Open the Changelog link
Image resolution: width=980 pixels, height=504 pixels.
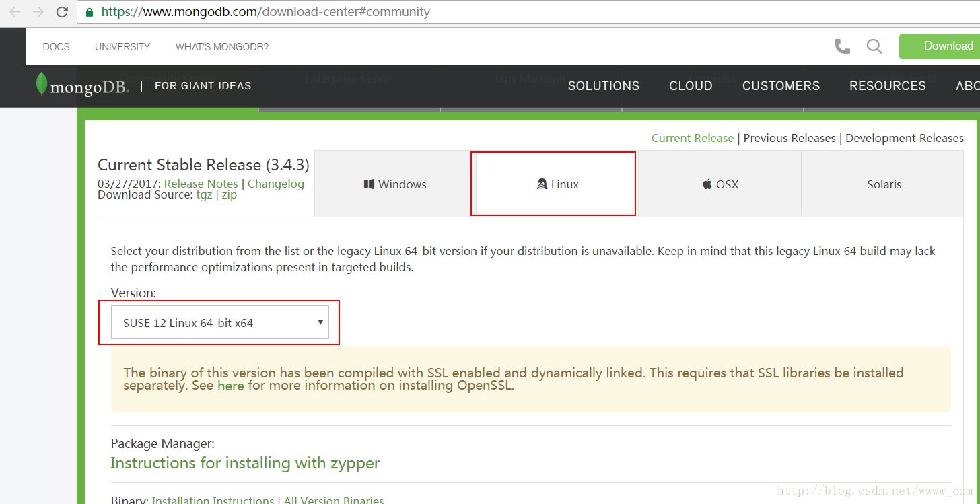[x=276, y=184]
